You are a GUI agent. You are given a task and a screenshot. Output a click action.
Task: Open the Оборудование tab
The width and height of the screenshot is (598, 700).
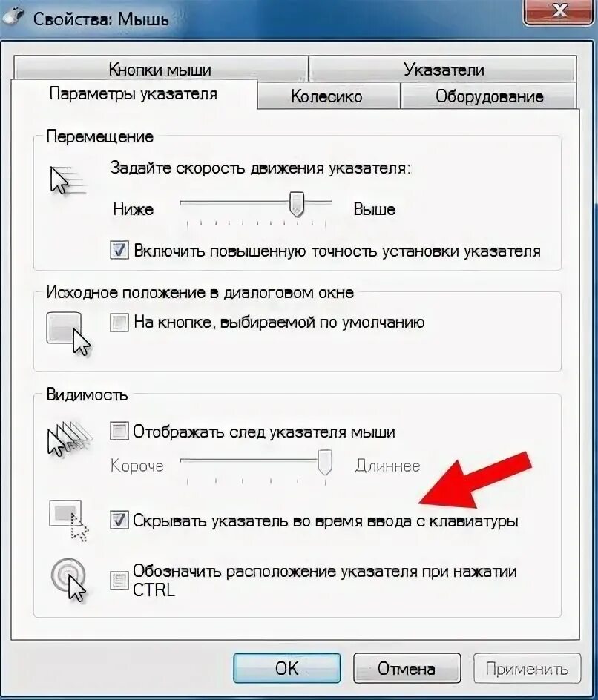click(x=489, y=96)
